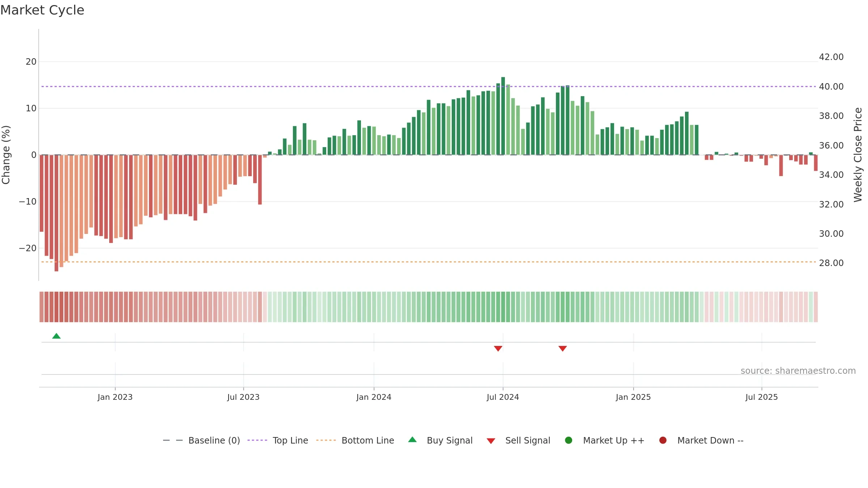Click the green Market Up circle icon
The image size is (868, 488).
click(x=569, y=440)
